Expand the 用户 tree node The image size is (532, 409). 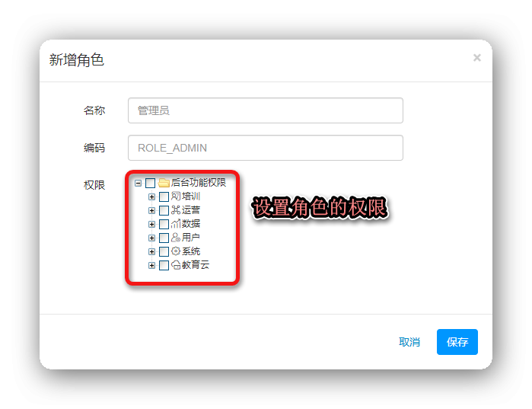click(x=151, y=238)
